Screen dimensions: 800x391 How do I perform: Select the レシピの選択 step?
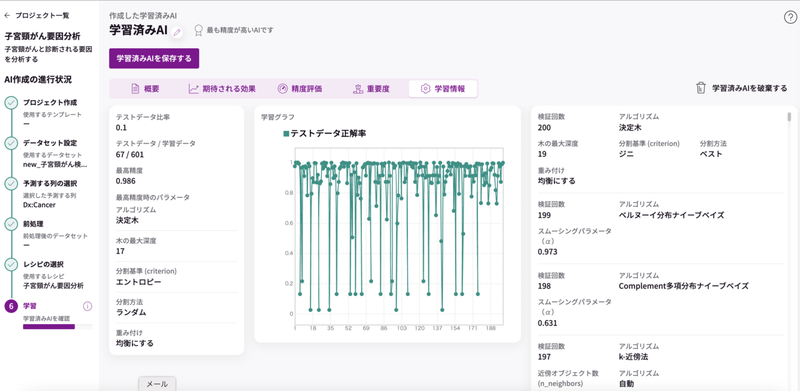click(x=43, y=264)
